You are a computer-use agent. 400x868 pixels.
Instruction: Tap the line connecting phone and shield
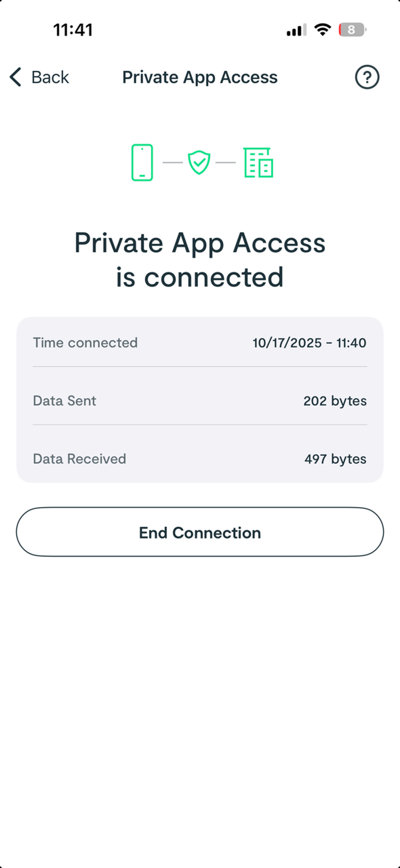click(173, 162)
